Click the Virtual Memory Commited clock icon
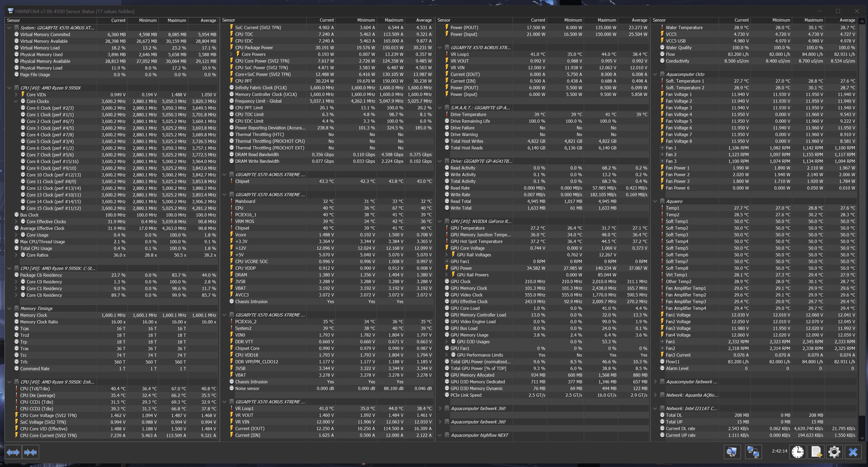868x467 pixels. tap(17, 34)
